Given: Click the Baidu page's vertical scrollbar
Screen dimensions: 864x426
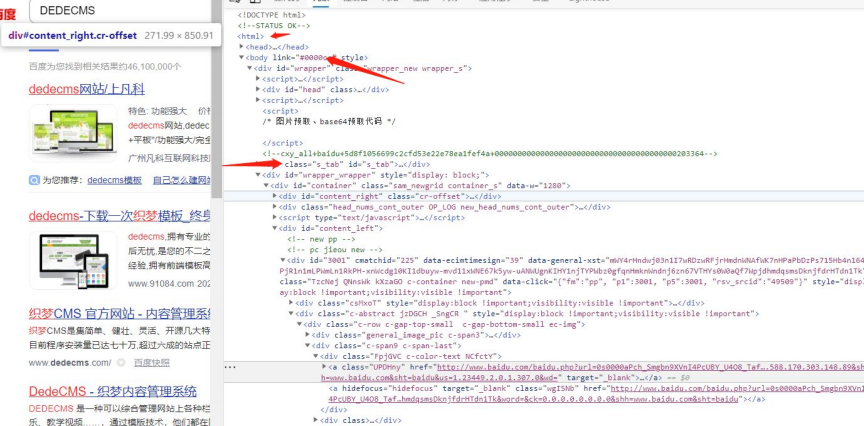Looking at the screenshot, I should (x=217, y=99).
